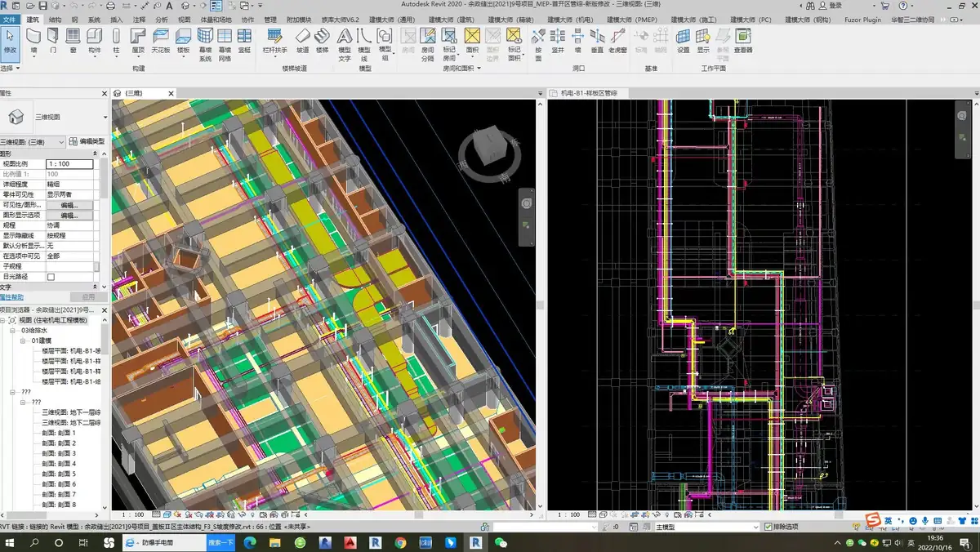Click the taskbar clock showing 19:36

(936, 542)
